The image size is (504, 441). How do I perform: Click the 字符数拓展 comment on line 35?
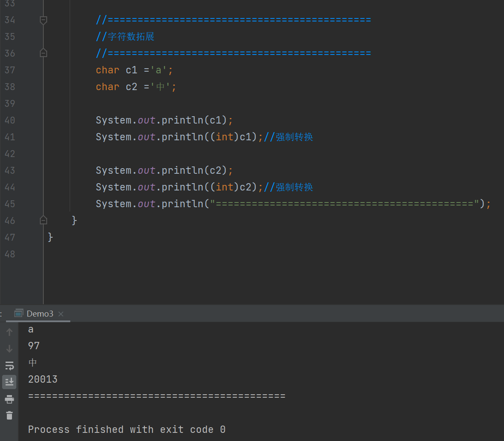[131, 36]
